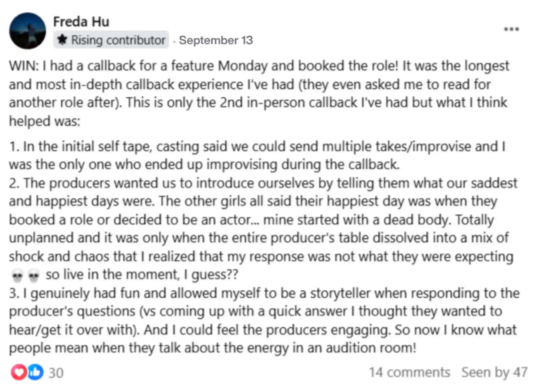Screen dimensions: 542x392
Task: Open the September 13 timestamp link
Action: click(216, 40)
